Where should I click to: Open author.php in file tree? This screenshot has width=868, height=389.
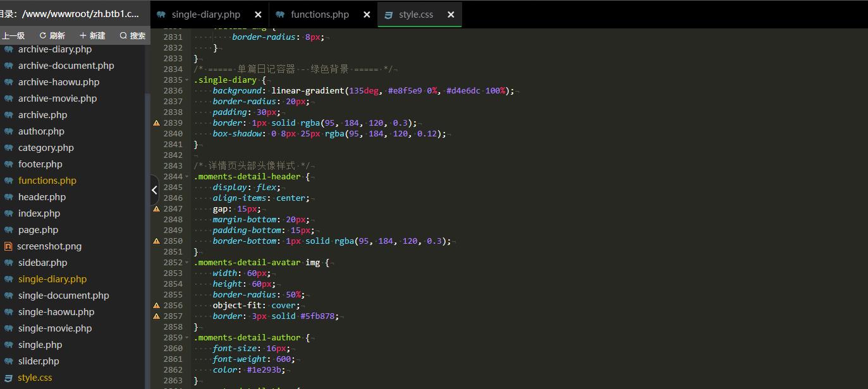tap(41, 131)
